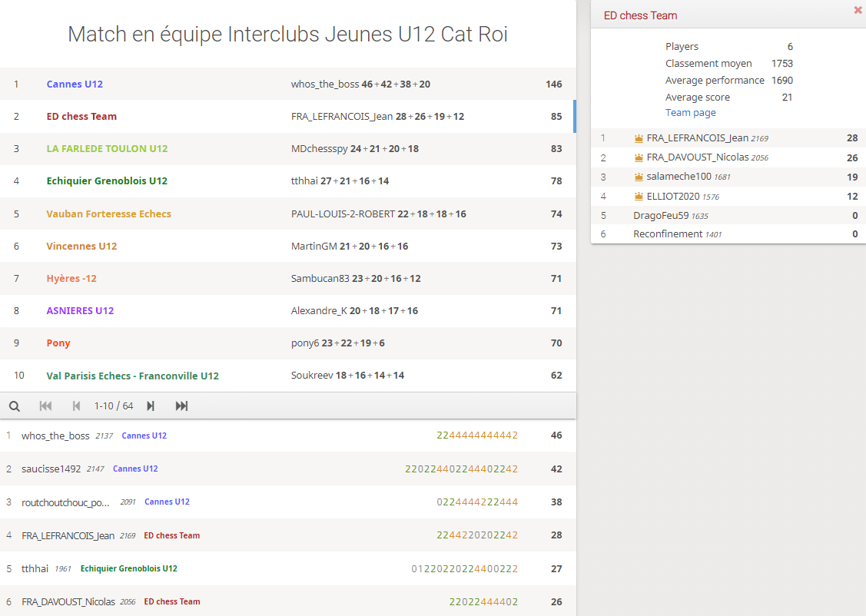Go to next page of standings

point(151,406)
